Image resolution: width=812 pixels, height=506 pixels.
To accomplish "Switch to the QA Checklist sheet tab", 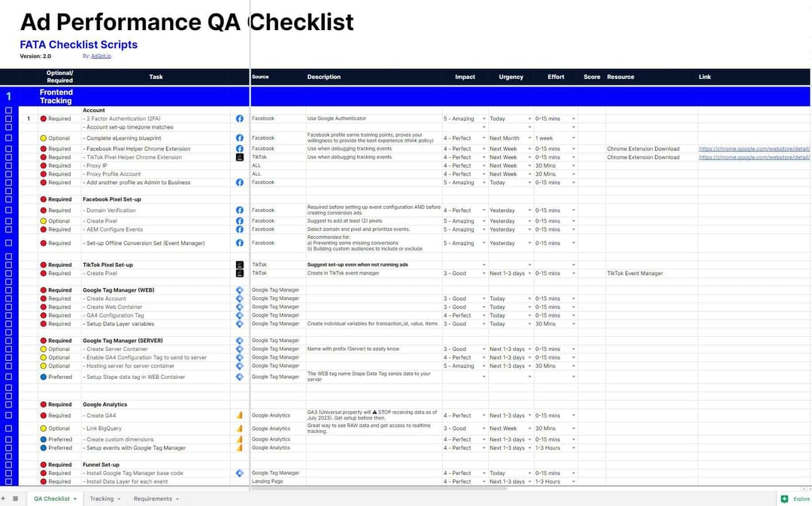I will tap(52, 498).
